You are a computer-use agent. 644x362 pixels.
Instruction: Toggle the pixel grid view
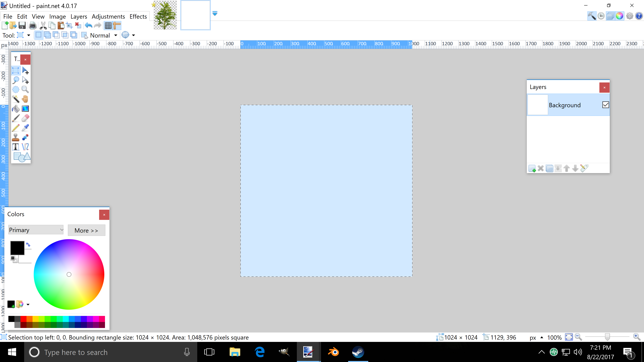coord(108,25)
